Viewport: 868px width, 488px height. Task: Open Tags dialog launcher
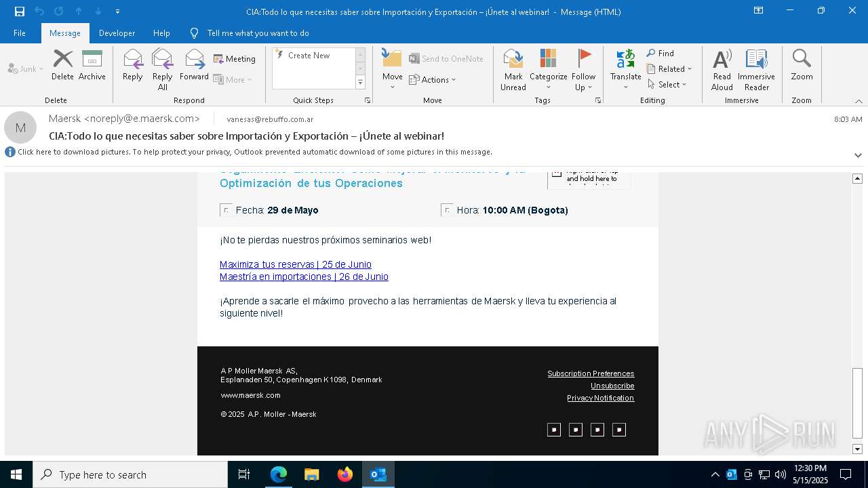(598, 100)
